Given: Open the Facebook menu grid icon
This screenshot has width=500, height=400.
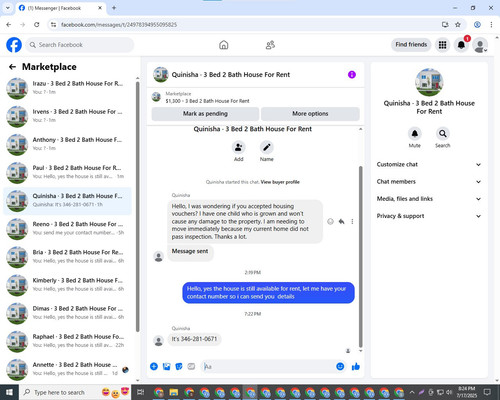Looking at the screenshot, I should pos(442,45).
